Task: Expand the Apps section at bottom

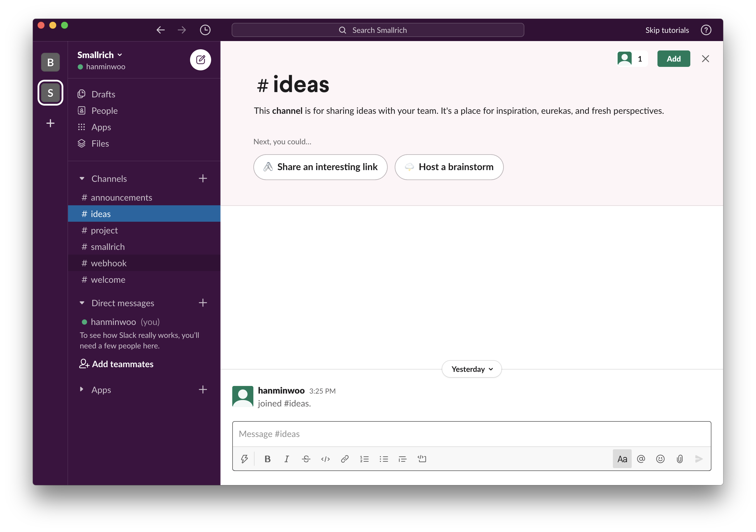Action: coord(82,389)
